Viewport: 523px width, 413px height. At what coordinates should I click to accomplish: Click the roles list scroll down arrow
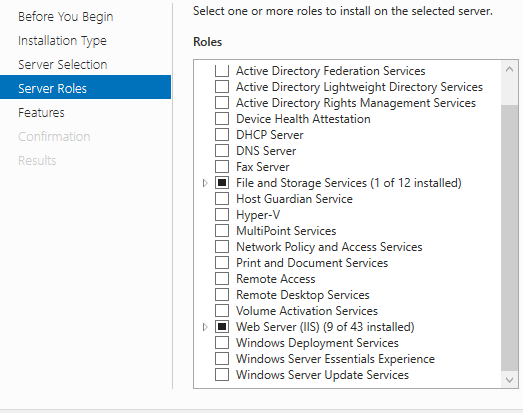point(509,380)
